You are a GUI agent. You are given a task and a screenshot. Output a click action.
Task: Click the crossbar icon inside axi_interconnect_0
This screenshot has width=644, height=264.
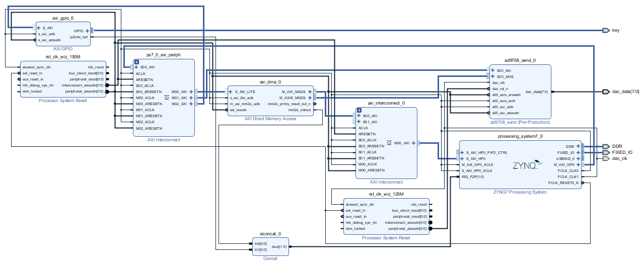click(x=389, y=143)
